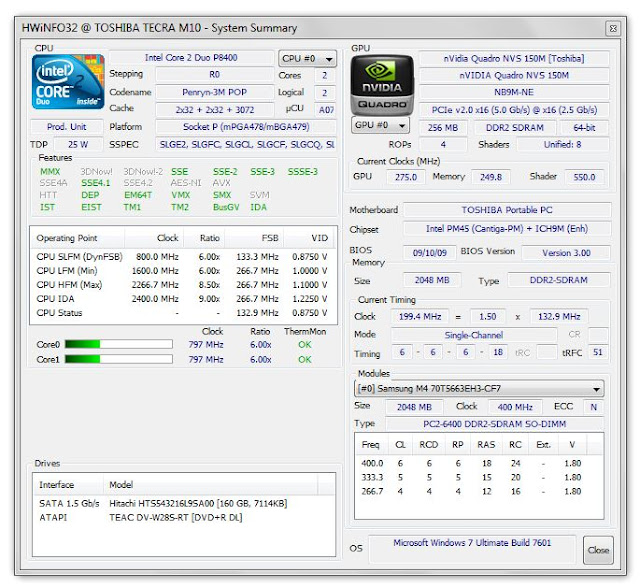
Task: Select the CPU LFM (Min) row
Action: click(183, 271)
